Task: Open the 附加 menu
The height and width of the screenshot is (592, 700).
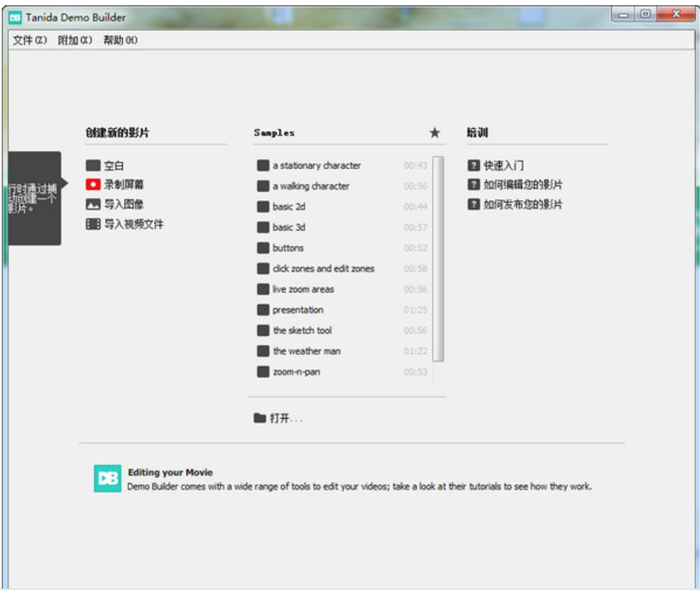Action: point(74,41)
